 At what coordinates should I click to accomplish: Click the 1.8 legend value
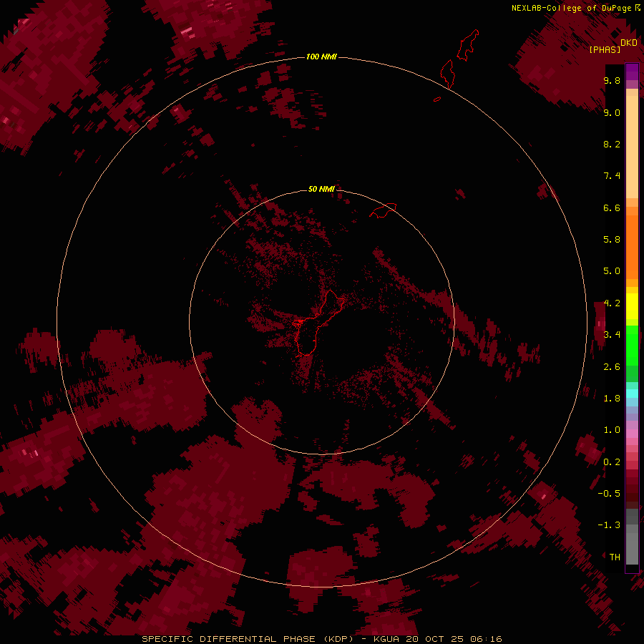pyautogui.click(x=612, y=399)
